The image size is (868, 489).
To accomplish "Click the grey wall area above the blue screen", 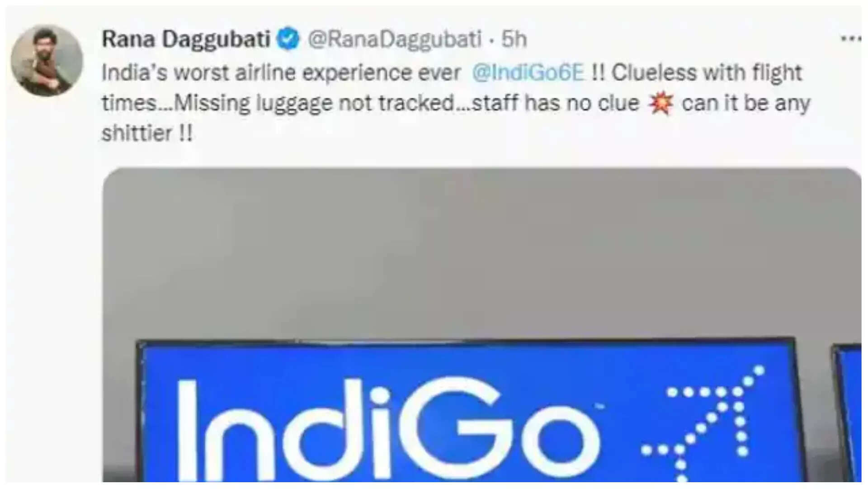I will (x=482, y=253).
